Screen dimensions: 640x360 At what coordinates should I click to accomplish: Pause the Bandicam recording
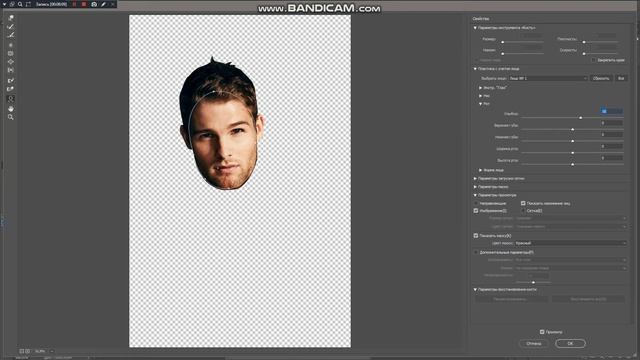[74, 4]
